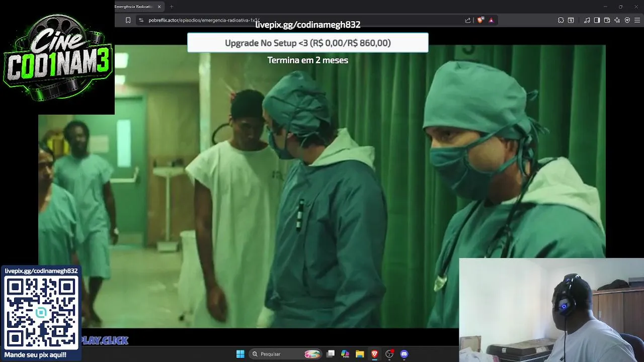Open Brave Rewards triangle icon
The width and height of the screenshot is (644, 362).
491,20
